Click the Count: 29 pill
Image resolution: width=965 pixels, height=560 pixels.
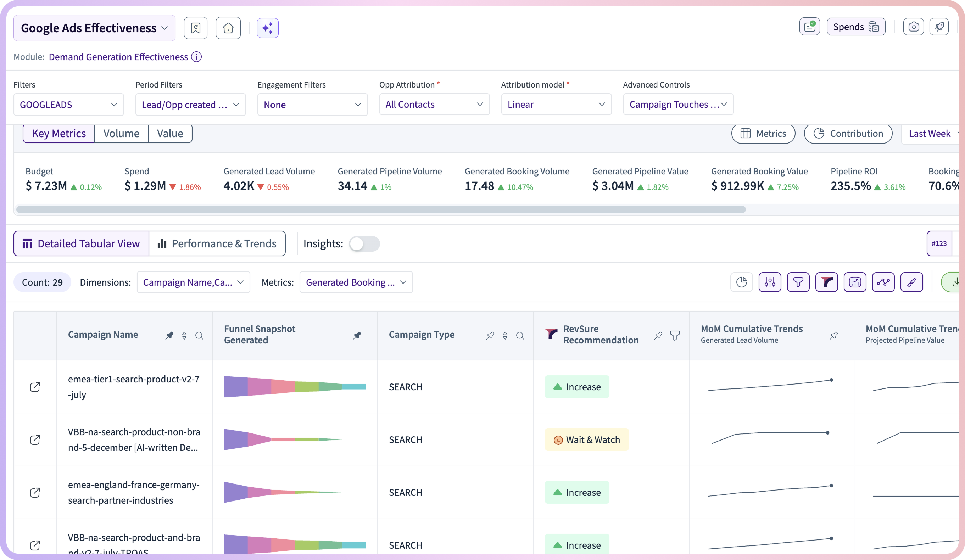(42, 282)
